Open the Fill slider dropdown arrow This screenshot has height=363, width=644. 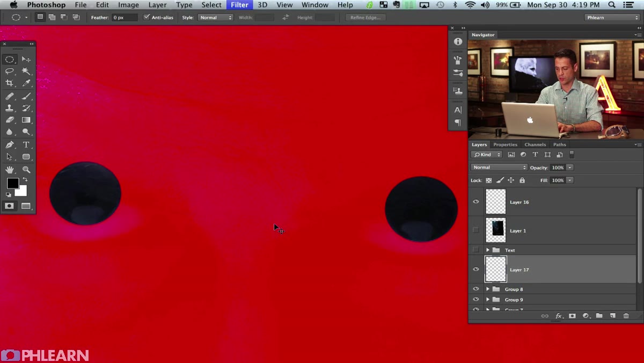click(x=570, y=180)
